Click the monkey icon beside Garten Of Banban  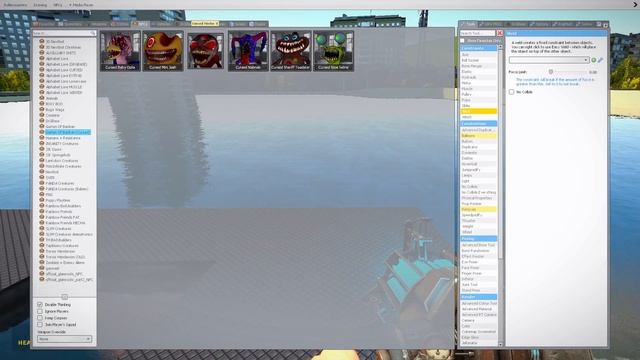[42, 126]
